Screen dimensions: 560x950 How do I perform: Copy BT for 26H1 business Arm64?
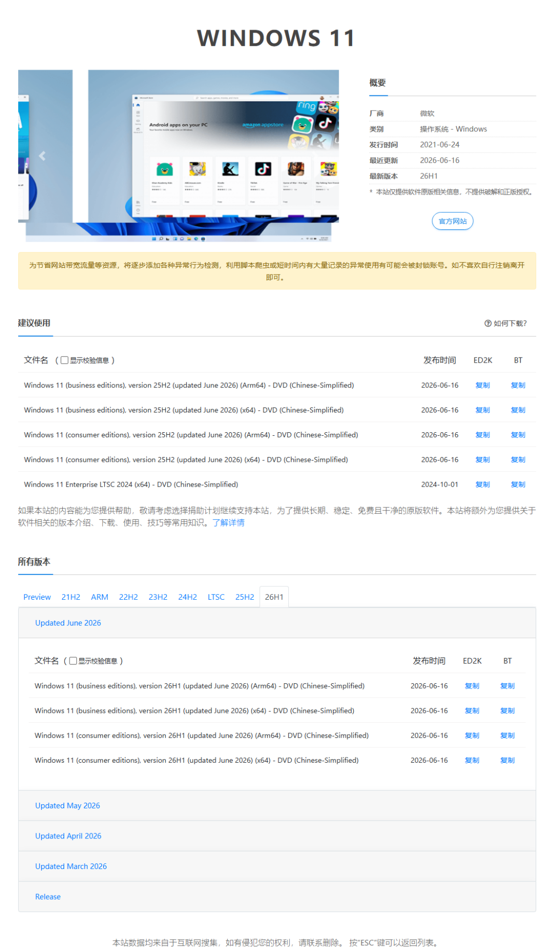(x=507, y=686)
